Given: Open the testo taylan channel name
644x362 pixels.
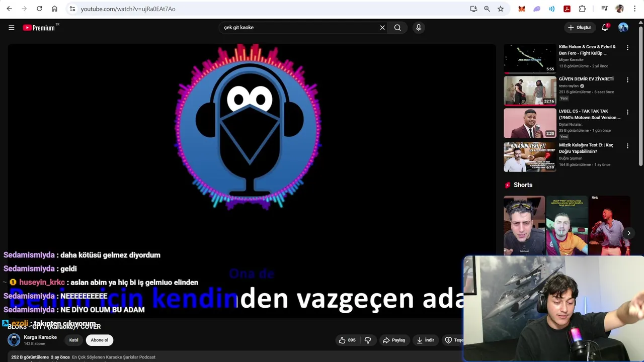Looking at the screenshot, I should point(569,86).
